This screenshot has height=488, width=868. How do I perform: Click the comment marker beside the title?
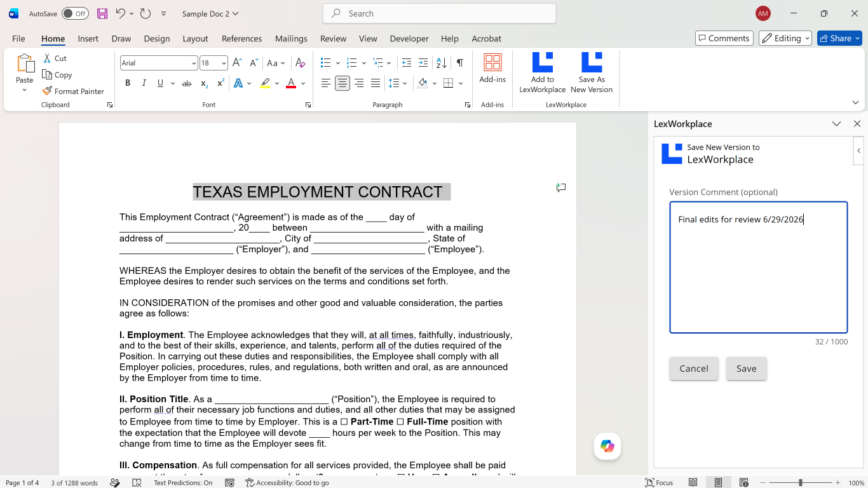(560, 187)
